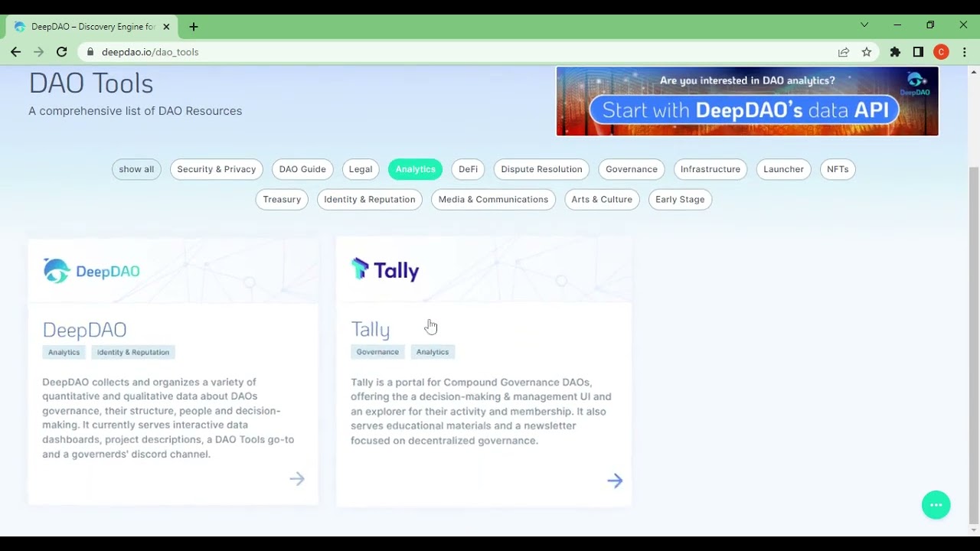The width and height of the screenshot is (980, 551).
Task: Select the Media & Communications filter
Action: click(x=493, y=199)
